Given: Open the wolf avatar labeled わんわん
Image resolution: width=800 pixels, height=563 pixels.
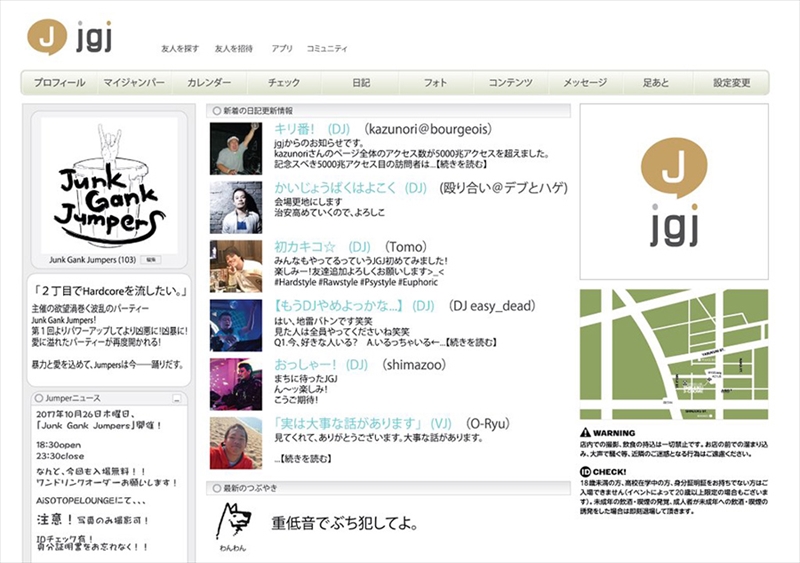Looking at the screenshot, I should click(232, 521).
